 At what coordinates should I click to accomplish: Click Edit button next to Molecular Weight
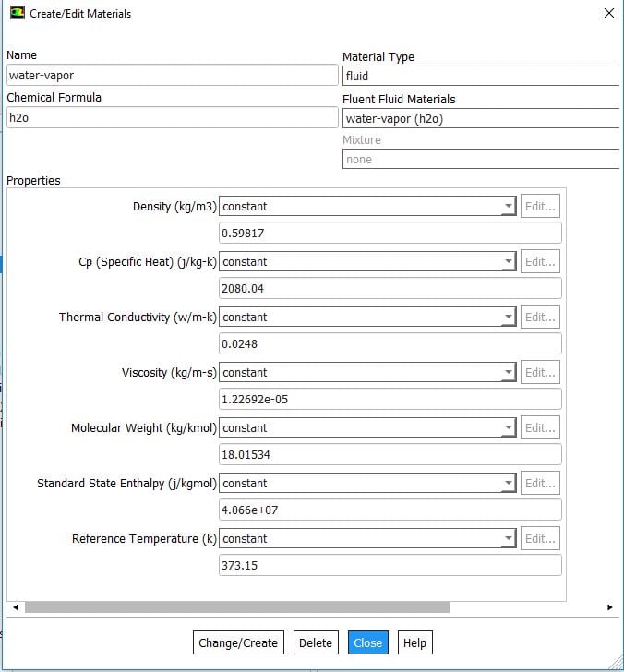click(540, 427)
